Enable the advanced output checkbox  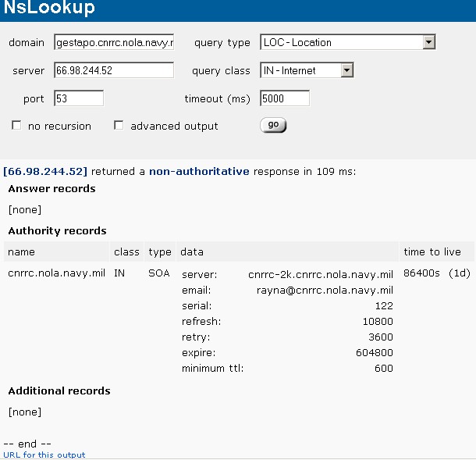[119, 125]
